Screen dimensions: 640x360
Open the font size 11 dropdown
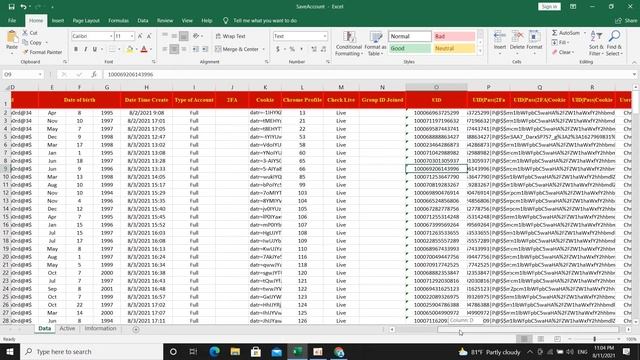coord(131,36)
